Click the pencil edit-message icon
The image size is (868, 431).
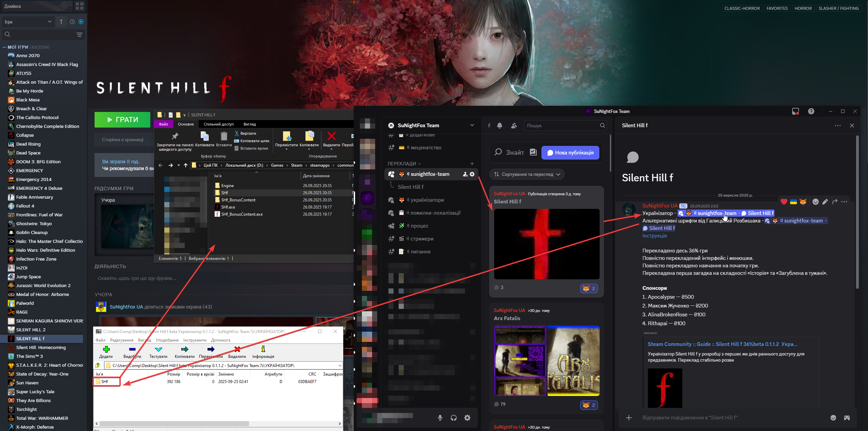(825, 202)
